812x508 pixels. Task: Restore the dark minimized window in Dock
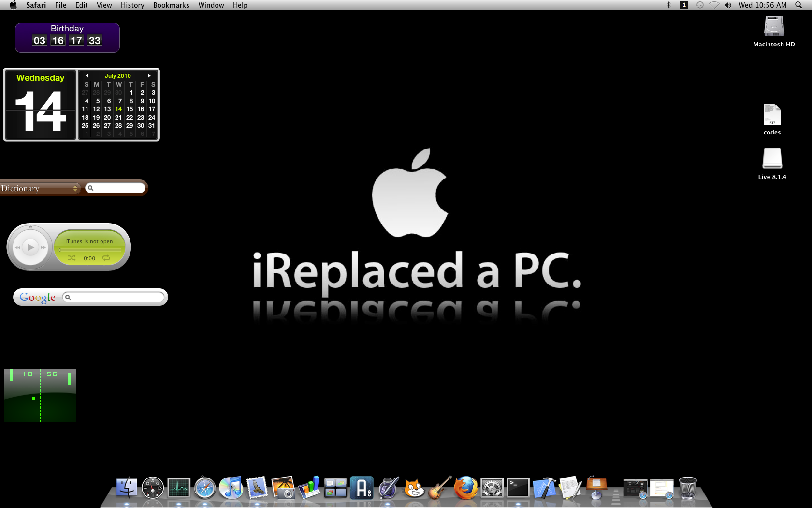pyautogui.click(x=636, y=489)
